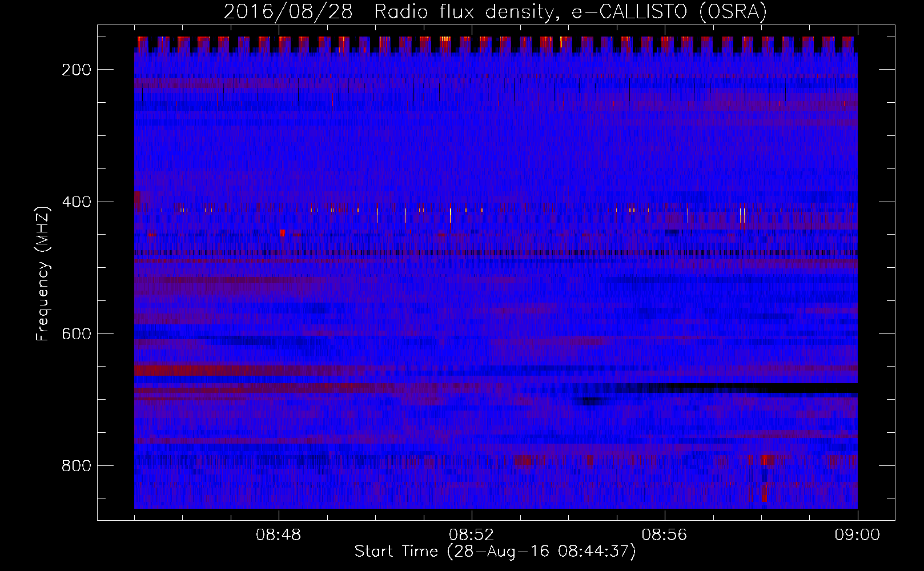Click the 08:48 time tick label
924x571 pixels.
(x=279, y=535)
